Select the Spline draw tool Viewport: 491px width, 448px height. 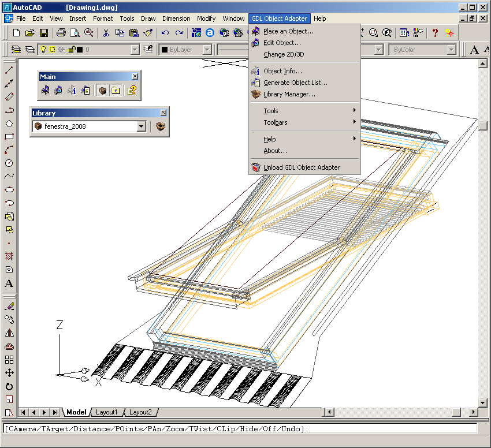coord(9,176)
